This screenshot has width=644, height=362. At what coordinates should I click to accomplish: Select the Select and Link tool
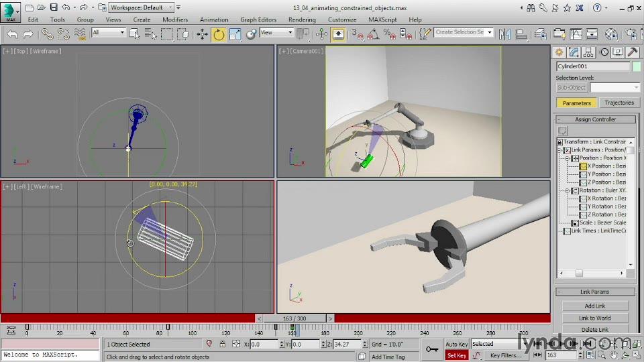[48, 34]
